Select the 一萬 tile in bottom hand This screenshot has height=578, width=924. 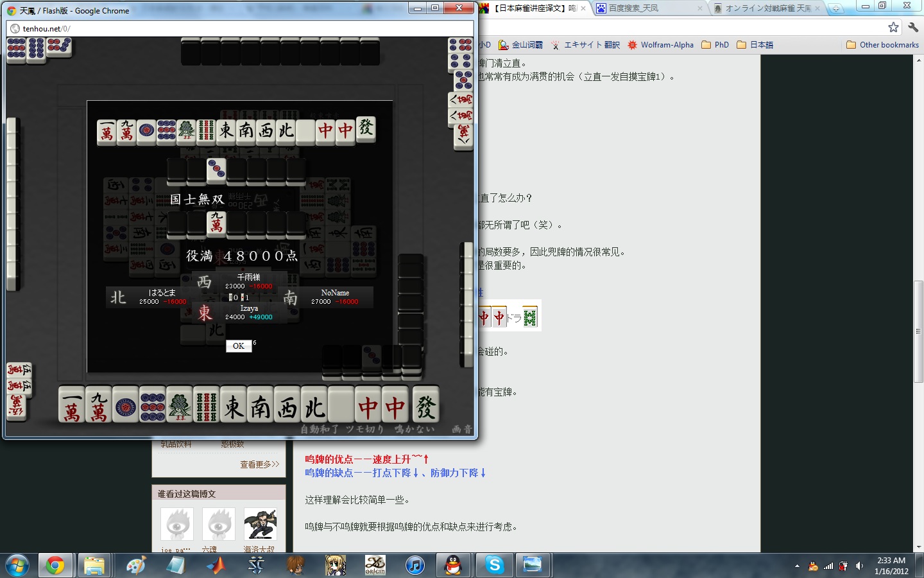click(72, 405)
